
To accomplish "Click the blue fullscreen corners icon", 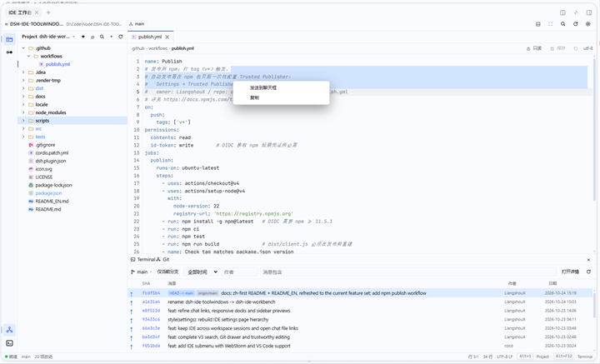I will [x=551, y=24].
